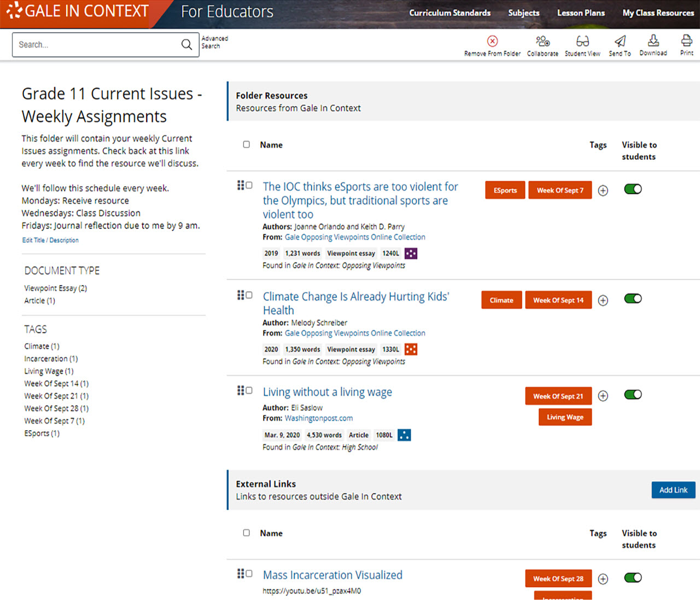Download the folder contents

pos(653,40)
